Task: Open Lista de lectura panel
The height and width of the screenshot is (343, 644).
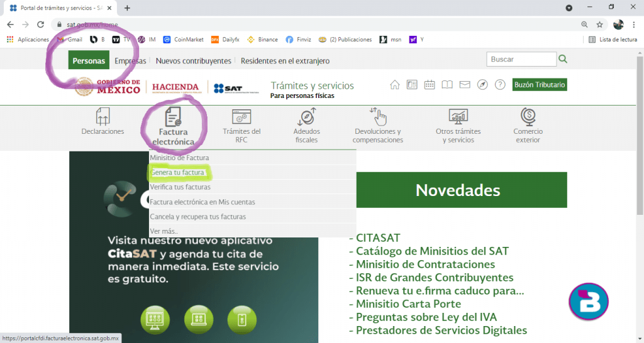Action: 613,40
